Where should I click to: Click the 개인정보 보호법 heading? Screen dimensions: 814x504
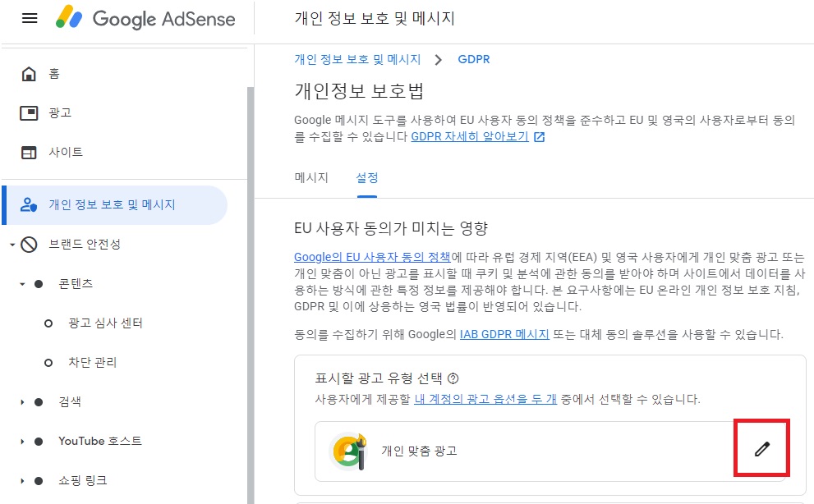pos(359,91)
